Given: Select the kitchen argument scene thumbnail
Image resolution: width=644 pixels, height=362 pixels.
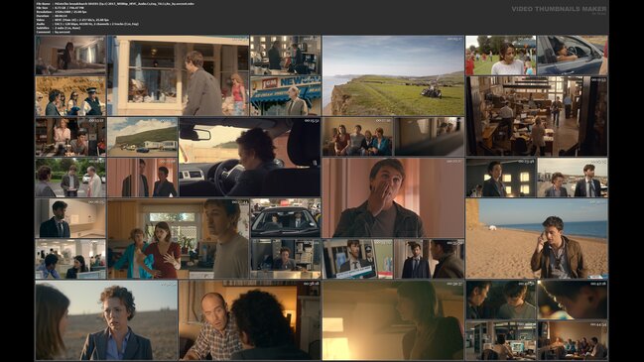Looking at the screenshot, I should click(x=179, y=239).
